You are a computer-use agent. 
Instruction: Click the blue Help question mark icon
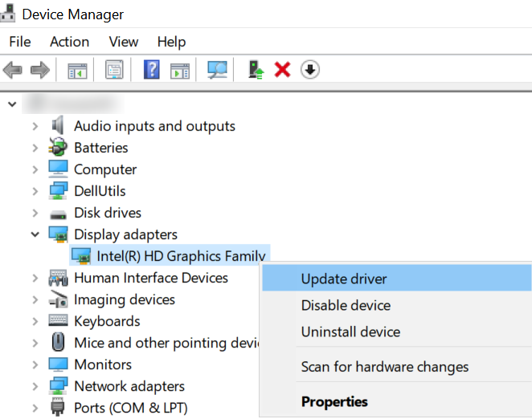(x=151, y=71)
